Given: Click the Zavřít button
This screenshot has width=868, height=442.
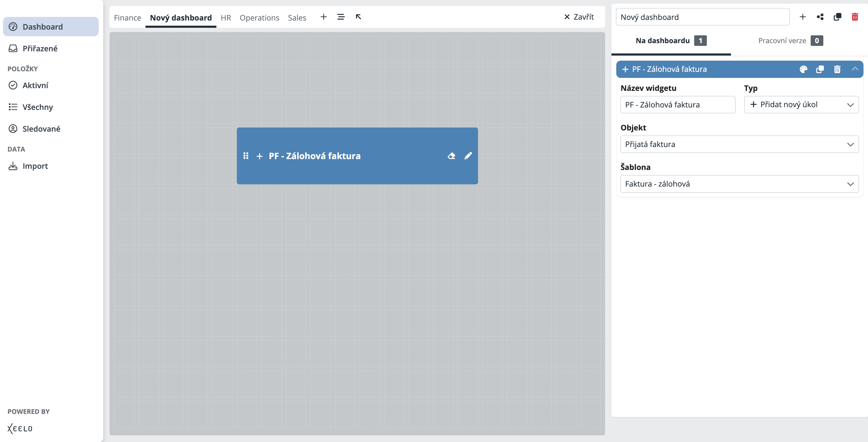Looking at the screenshot, I should point(579,17).
